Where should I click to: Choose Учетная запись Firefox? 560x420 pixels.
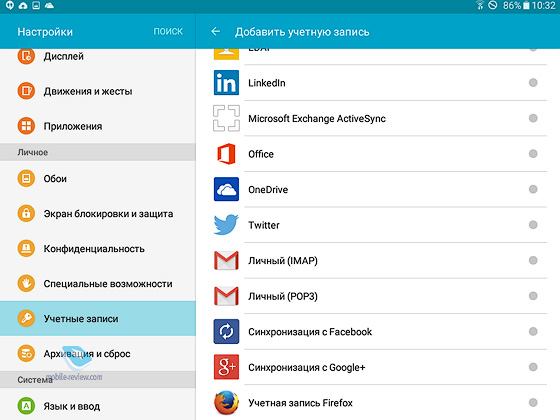[x=379, y=402]
